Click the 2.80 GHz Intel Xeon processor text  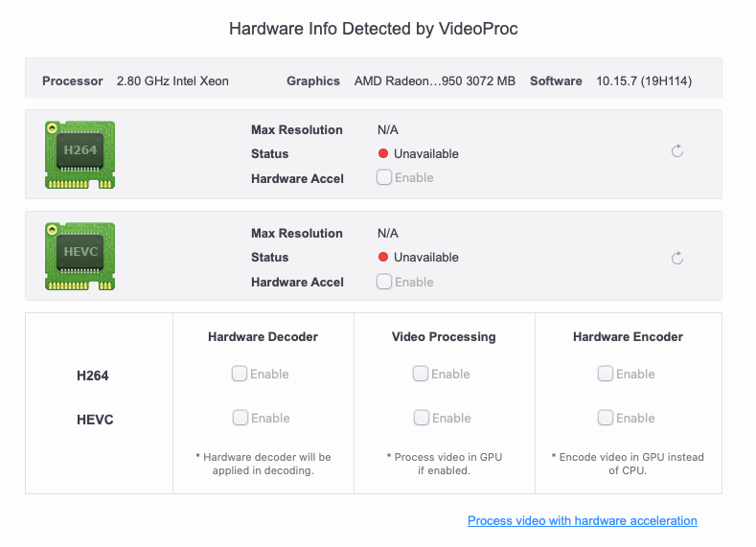(x=172, y=81)
